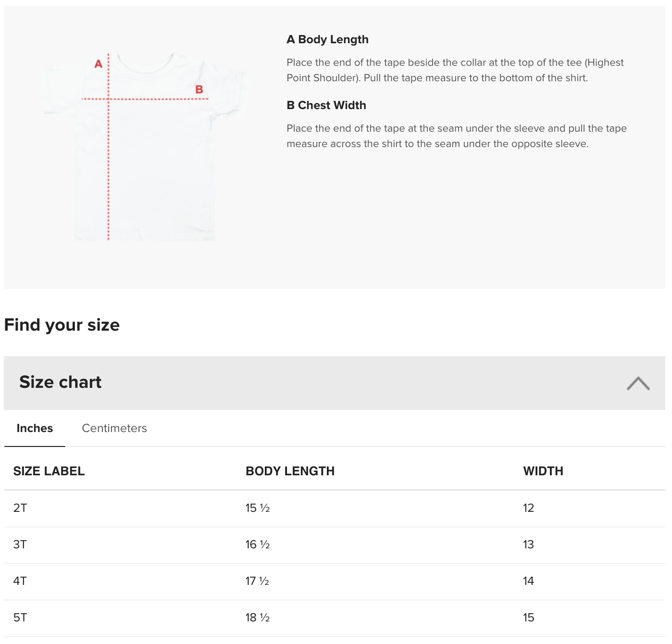672x644 pixels.
Task: Click the Find your size heading
Action: tap(62, 325)
